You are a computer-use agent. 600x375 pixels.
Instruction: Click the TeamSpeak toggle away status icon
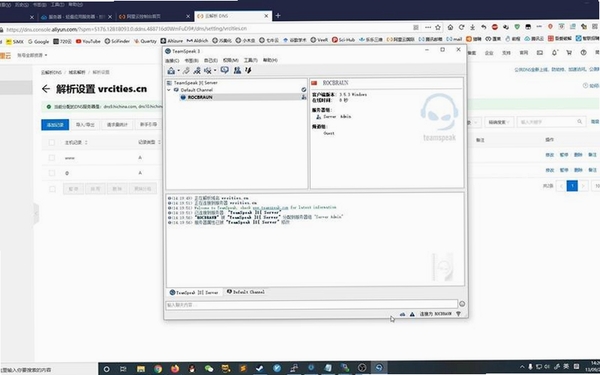(248, 70)
